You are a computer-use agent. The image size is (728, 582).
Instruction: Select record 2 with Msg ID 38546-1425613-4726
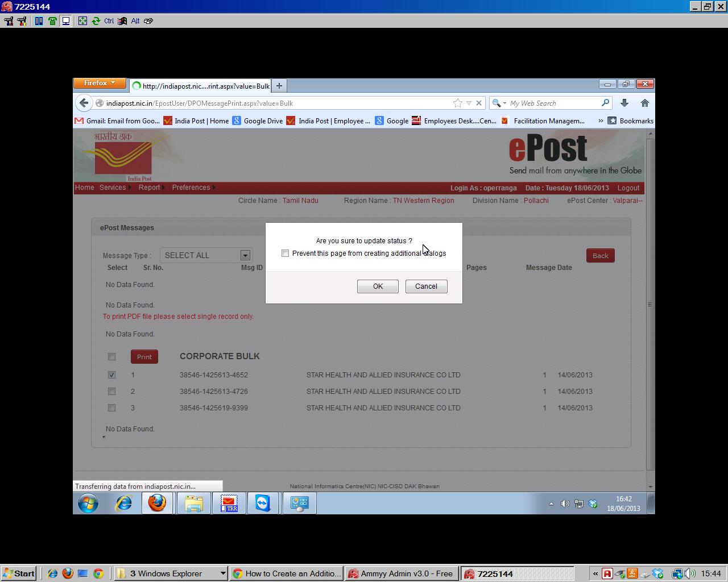pyautogui.click(x=111, y=391)
